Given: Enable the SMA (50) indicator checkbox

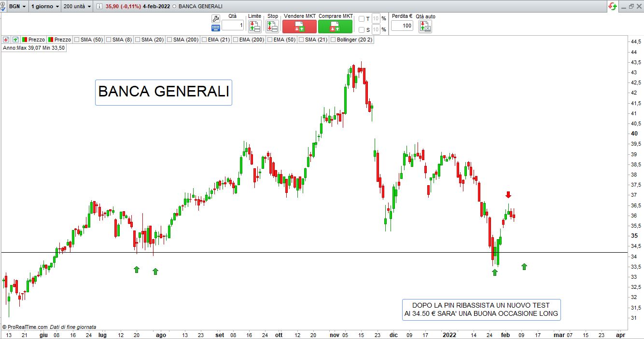Looking at the screenshot, I should click(x=76, y=40).
